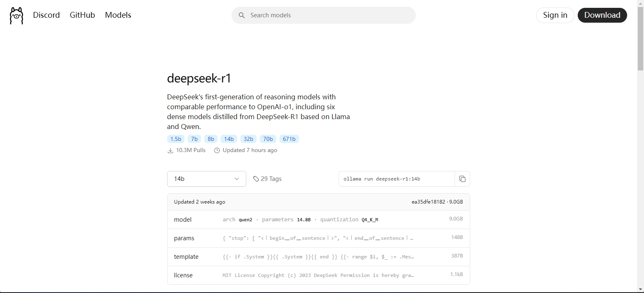Open the params file row

pos(318,238)
